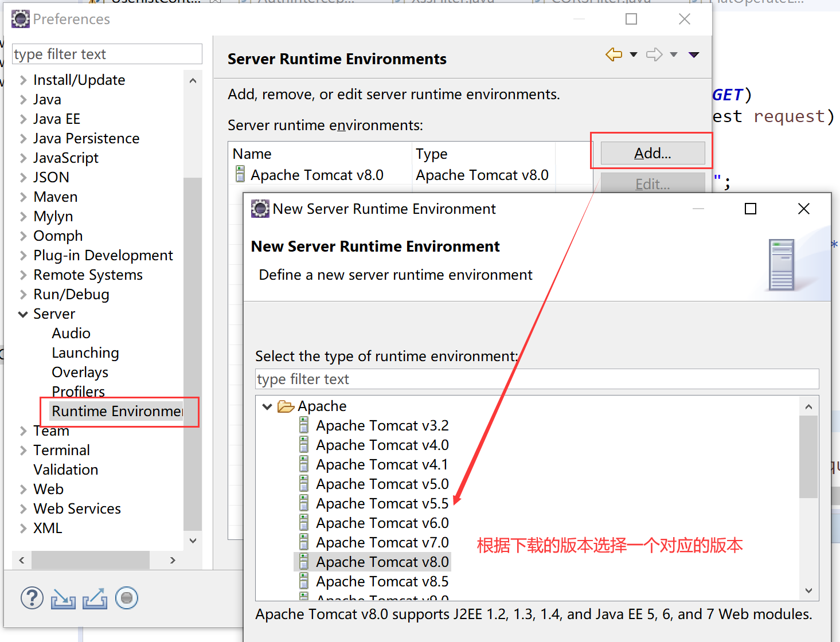The image size is (840, 642).
Task: Click the preferences tree scroll down arrow
Action: coord(193,541)
